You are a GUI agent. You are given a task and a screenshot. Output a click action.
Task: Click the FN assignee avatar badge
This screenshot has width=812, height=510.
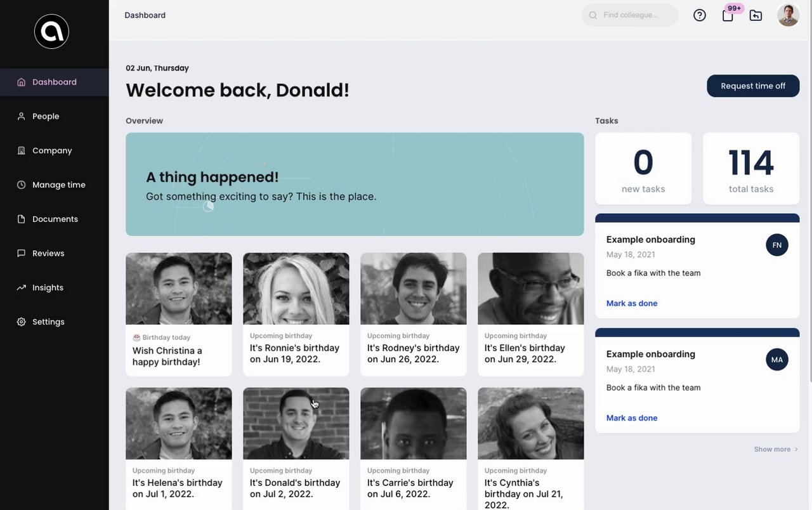[x=777, y=245]
